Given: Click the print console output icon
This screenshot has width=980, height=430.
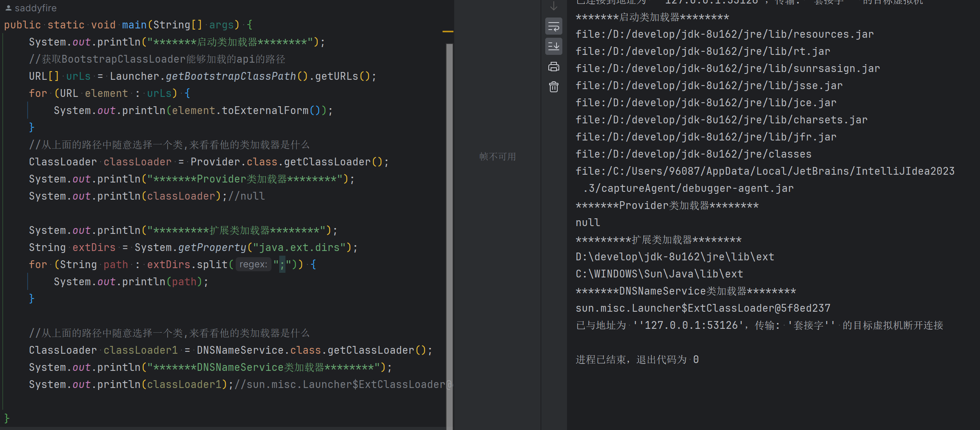Looking at the screenshot, I should [553, 67].
